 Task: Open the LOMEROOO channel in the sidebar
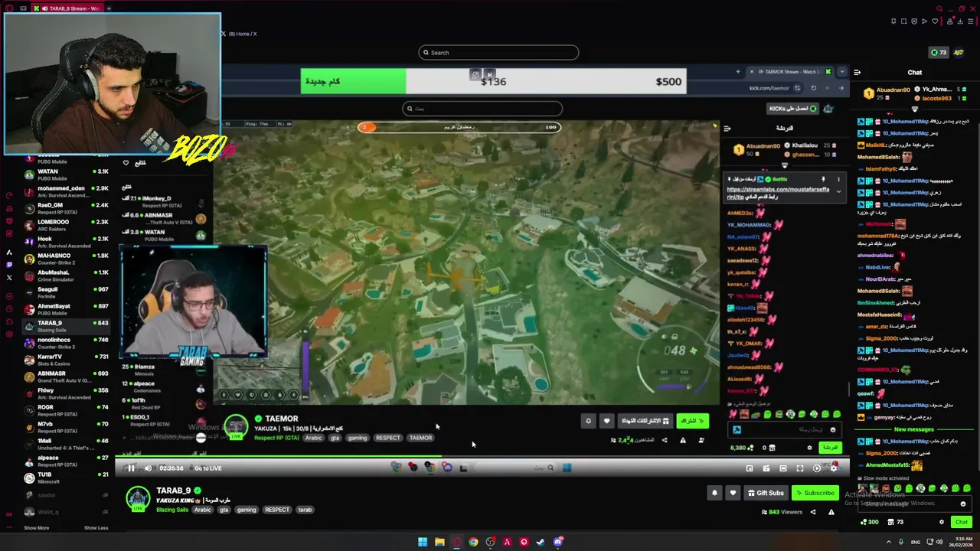[x=66, y=225]
